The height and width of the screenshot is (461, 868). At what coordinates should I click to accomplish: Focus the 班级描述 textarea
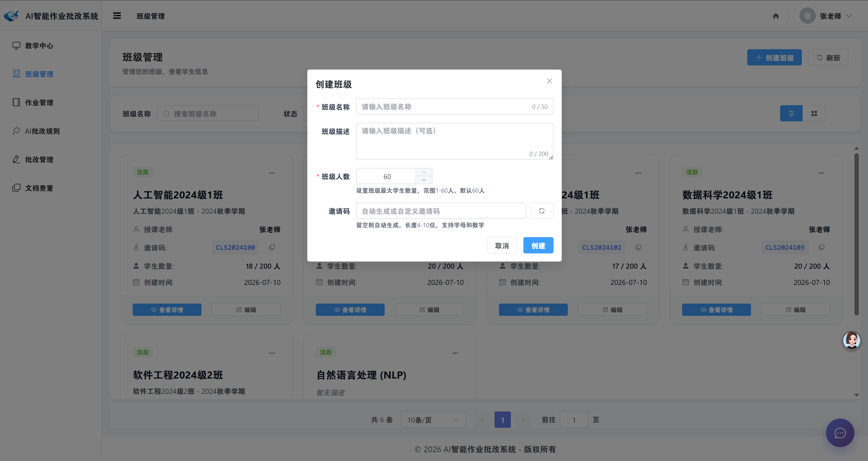tap(455, 141)
